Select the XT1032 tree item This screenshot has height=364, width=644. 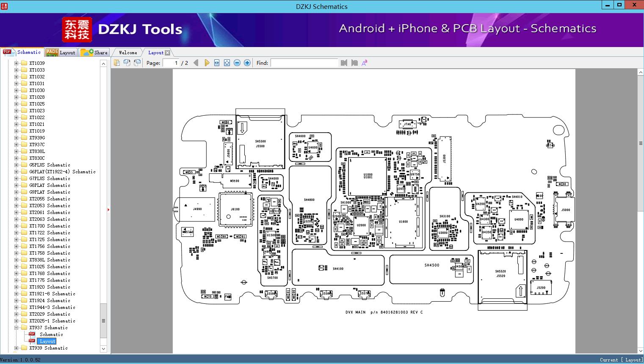pos(37,77)
